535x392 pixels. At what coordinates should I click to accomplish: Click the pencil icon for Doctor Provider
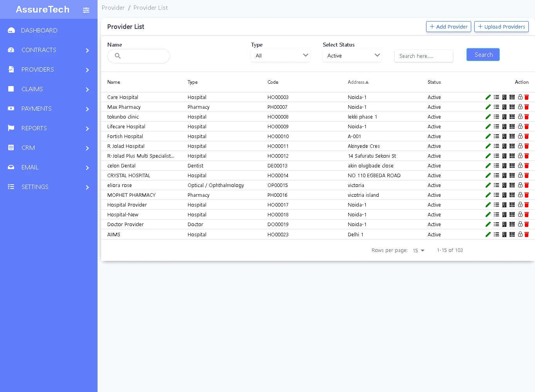point(488,224)
